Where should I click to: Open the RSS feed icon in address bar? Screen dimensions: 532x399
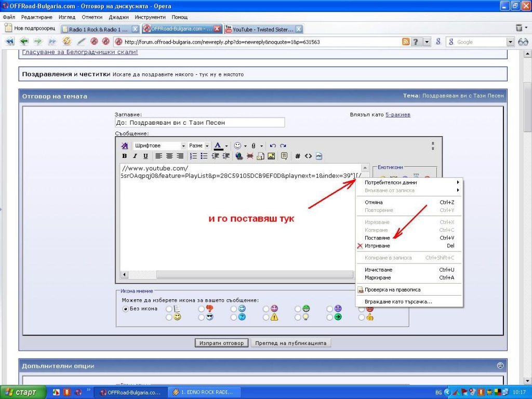click(x=406, y=42)
